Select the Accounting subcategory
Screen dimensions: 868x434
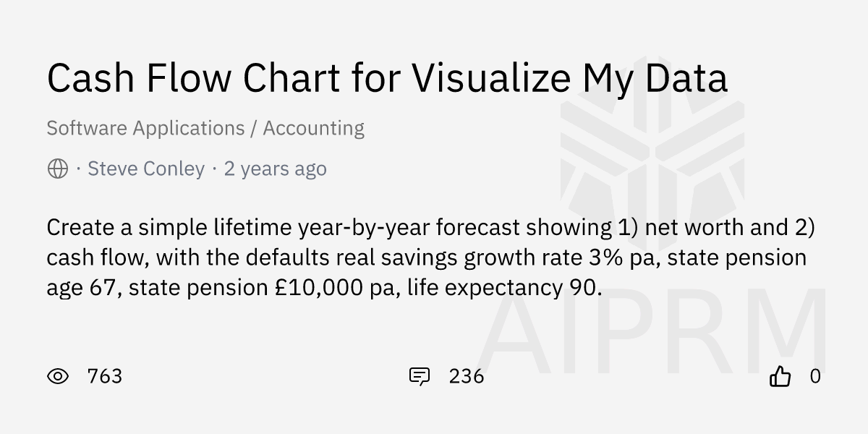click(313, 129)
